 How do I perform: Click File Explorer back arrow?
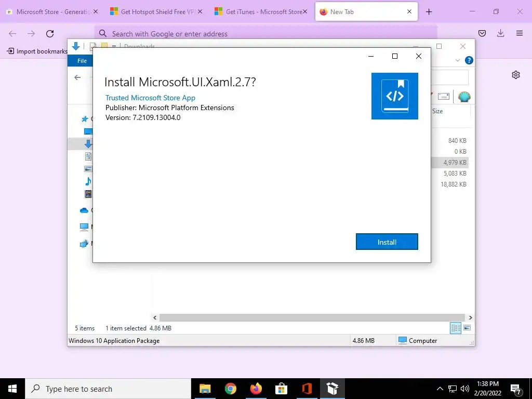point(77,77)
